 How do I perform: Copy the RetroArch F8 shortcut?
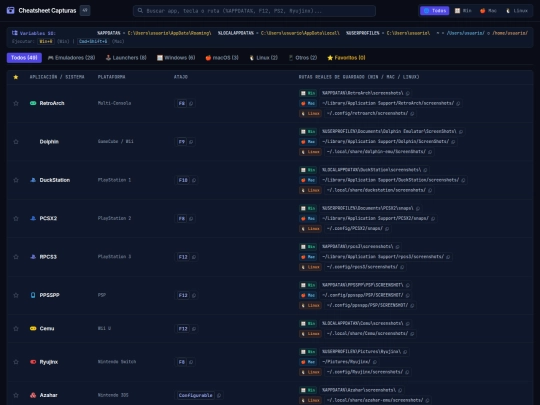(191, 103)
